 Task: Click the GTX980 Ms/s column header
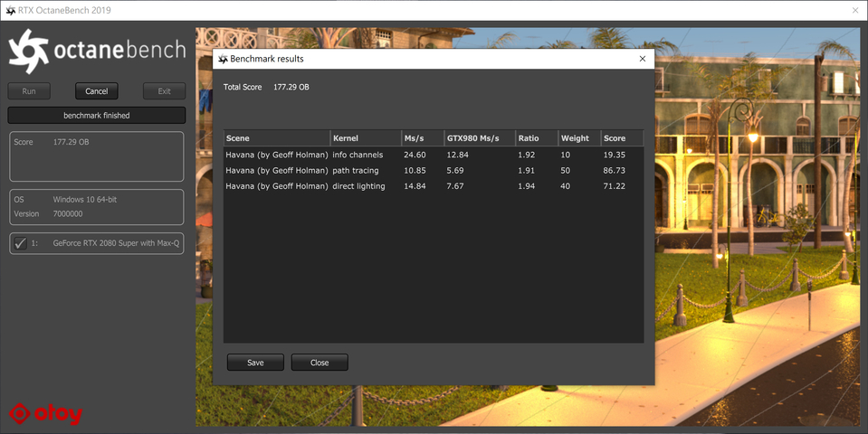tap(480, 138)
